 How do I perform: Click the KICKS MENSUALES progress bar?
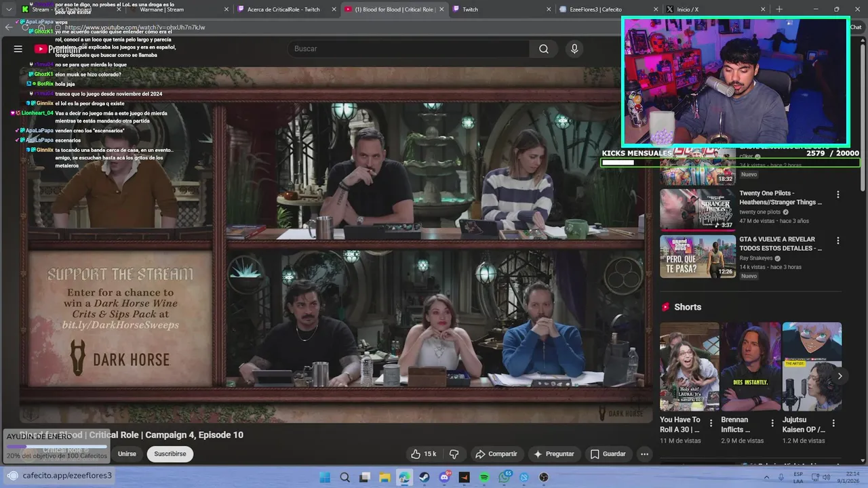click(730, 163)
